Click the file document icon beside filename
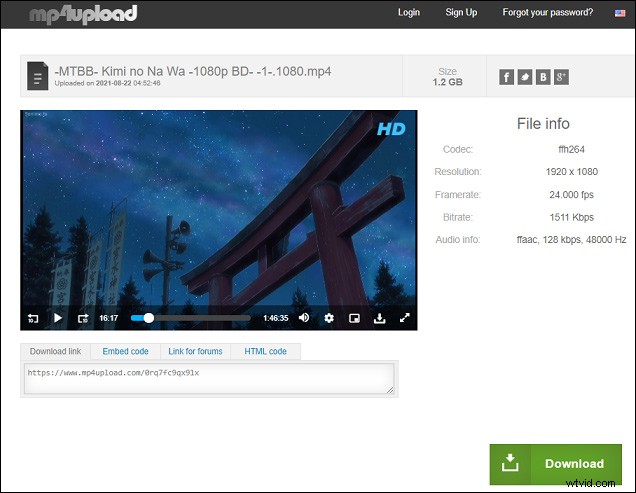 click(37, 76)
